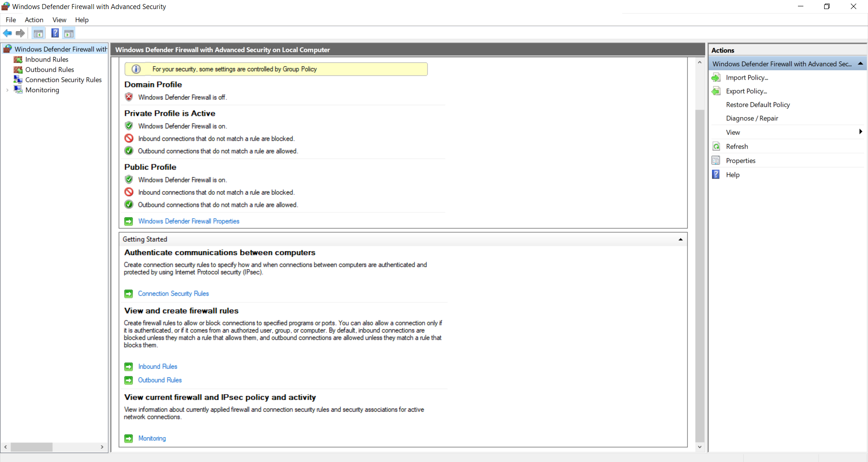868x462 pixels.
Task: Select Inbound Rules in the tree
Action: [x=47, y=60]
